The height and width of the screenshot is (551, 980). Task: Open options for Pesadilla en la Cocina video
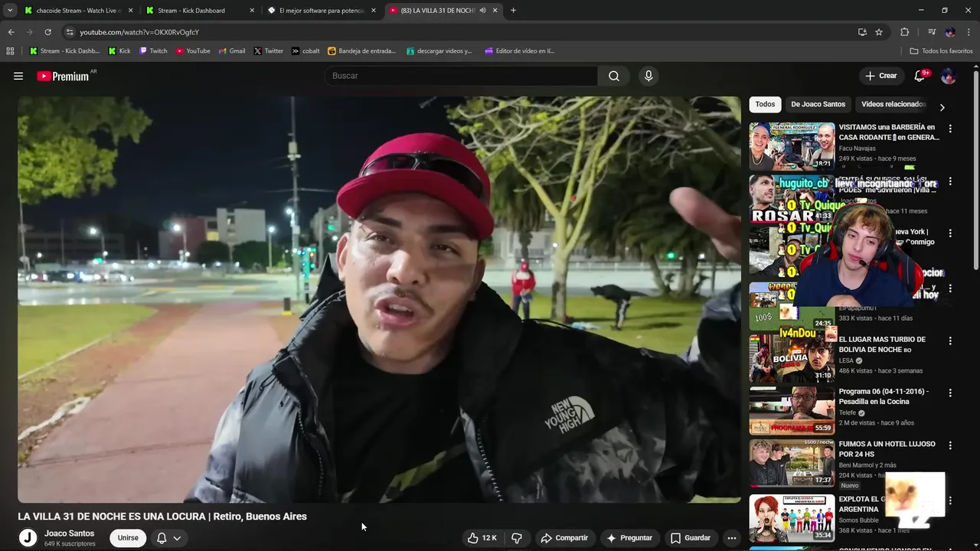tap(950, 393)
